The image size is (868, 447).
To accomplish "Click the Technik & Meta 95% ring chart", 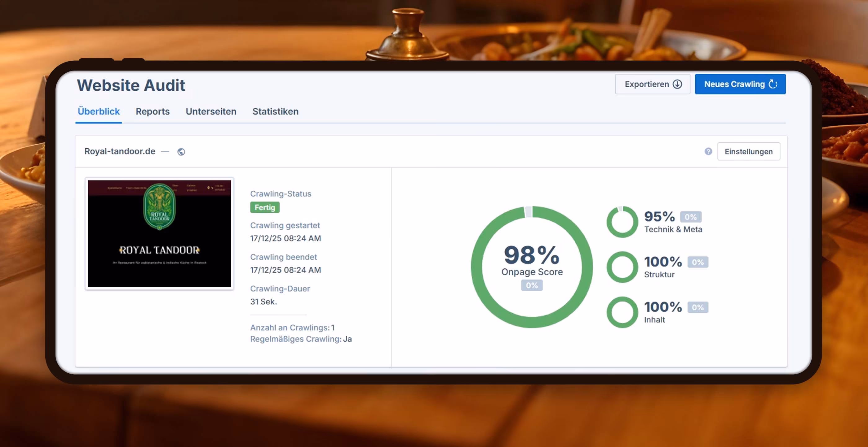I will 622,221.
